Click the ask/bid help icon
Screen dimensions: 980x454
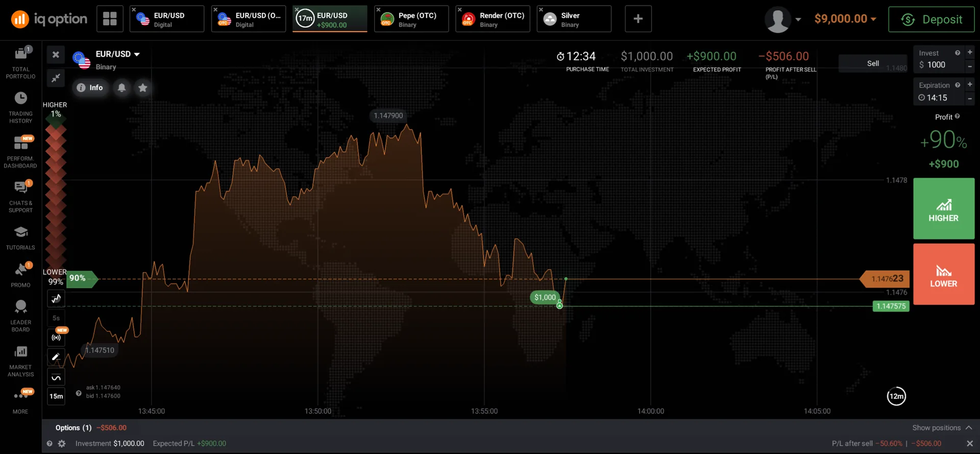tap(79, 393)
